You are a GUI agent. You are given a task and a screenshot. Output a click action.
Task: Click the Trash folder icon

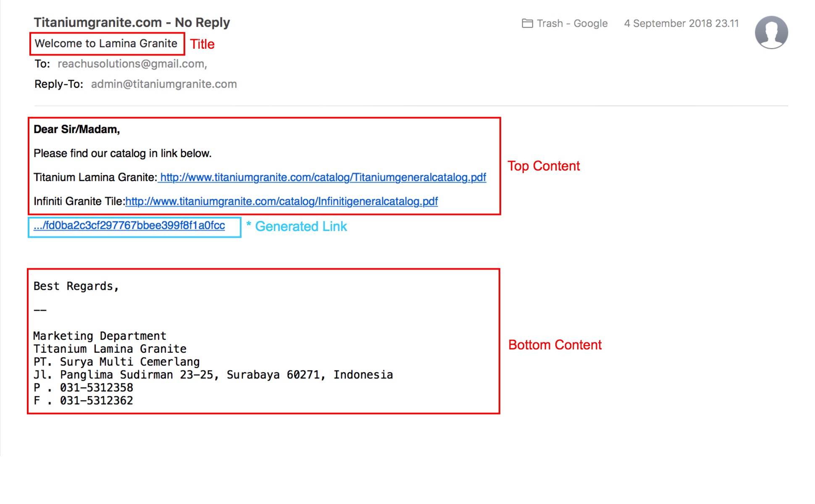527,24
